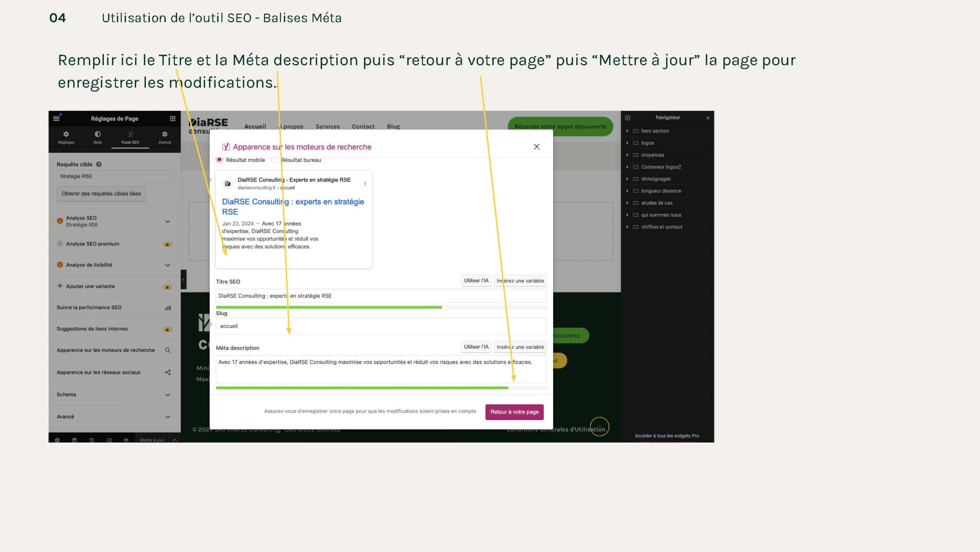The width and height of the screenshot is (980, 552).
Task: Click share icon on Apparence sur les réseaux sociaux
Action: coord(168,372)
